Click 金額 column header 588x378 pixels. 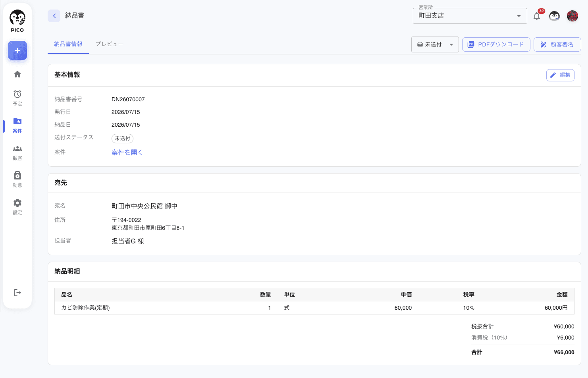coord(562,295)
